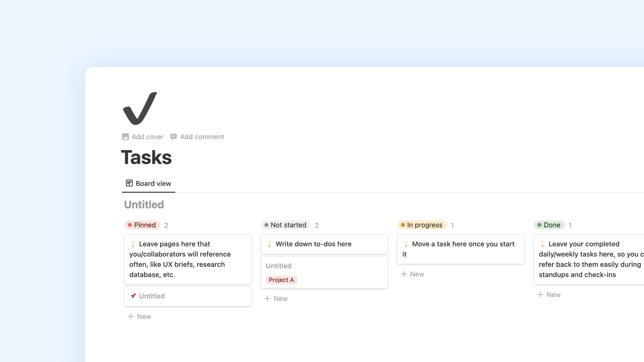Viewport: 644px width, 362px height.
Task: Click Add cover button
Action: [142, 136]
